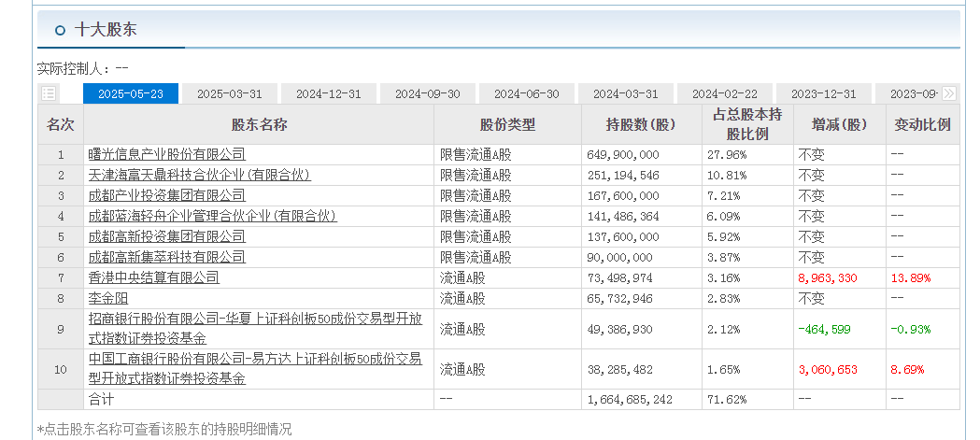
Task: Select the 2024-02-22 tab
Action: point(725,93)
